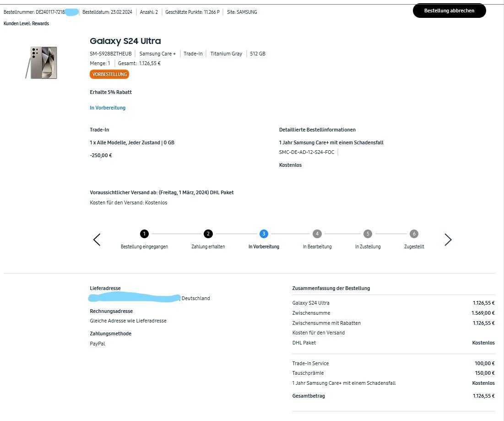Click the Geschätzte Punkte 11.266 P text
The height and width of the screenshot is (421, 504).
point(193,12)
